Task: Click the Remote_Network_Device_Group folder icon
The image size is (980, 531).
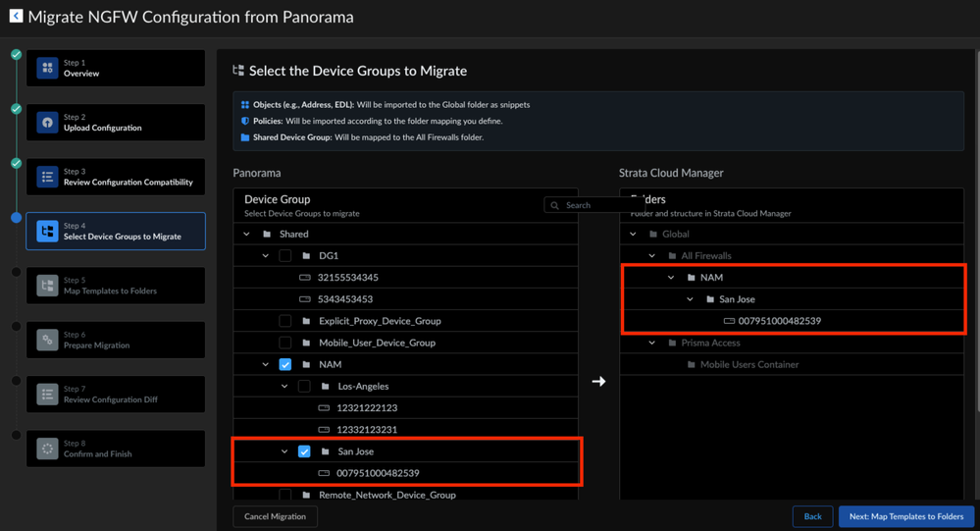Action: (306, 496)
